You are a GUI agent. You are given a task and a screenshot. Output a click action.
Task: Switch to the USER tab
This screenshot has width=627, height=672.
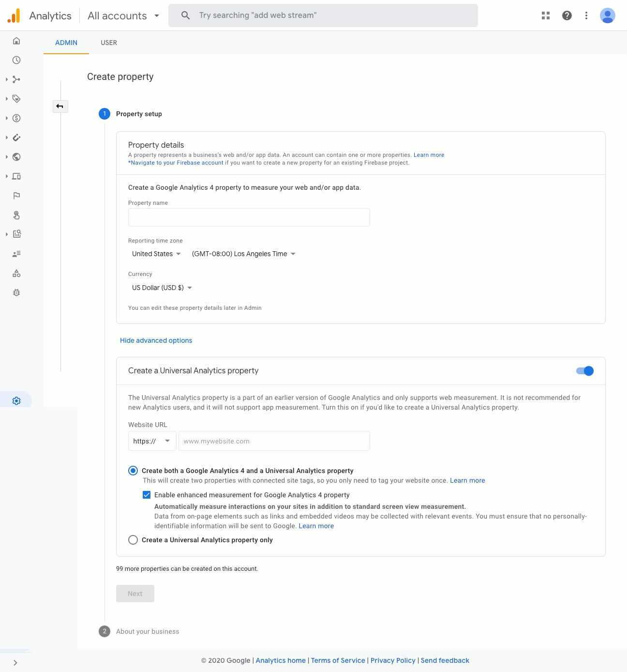click(x=109, y=43)
